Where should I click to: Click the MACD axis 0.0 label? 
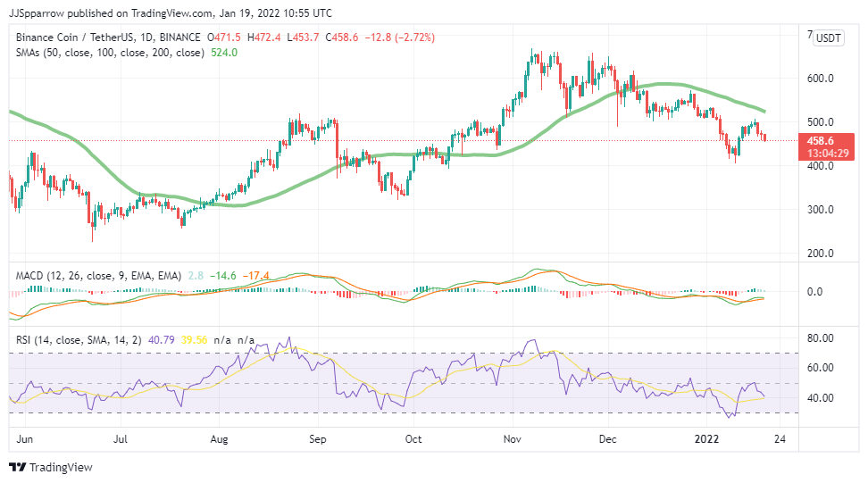(814, 292)
